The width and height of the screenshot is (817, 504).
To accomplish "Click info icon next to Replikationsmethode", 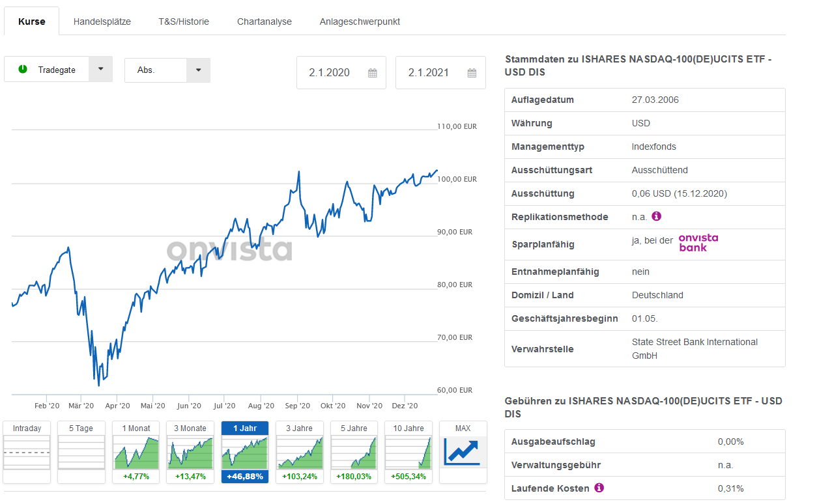I will tap(657, 216).
